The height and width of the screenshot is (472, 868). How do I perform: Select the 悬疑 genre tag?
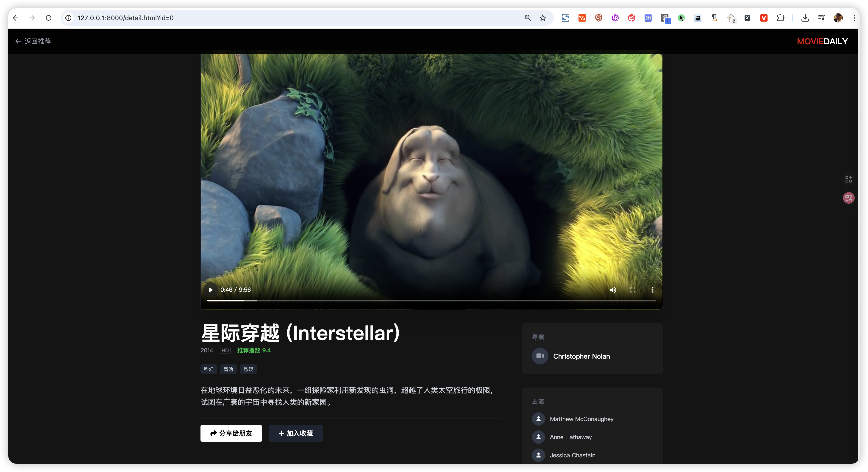click(x=248, y=369)
